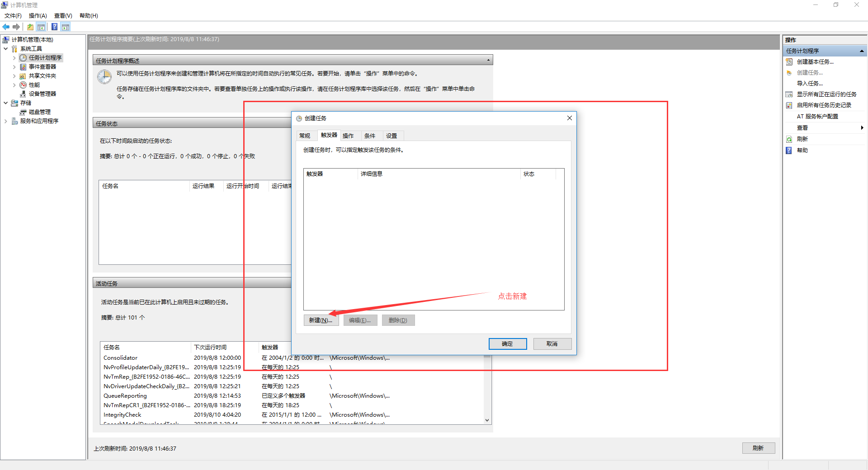Select the 磁盘管理 icon in tree

click(23, 112)
